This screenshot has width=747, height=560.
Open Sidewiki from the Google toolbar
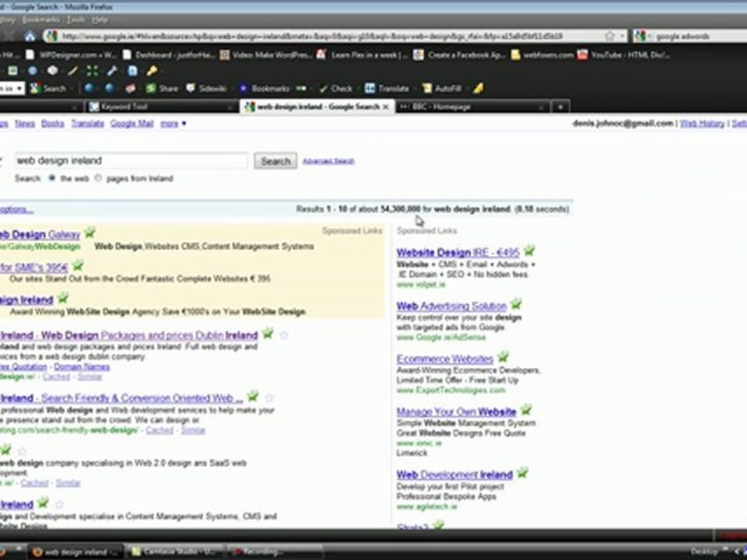click(205, 89)
